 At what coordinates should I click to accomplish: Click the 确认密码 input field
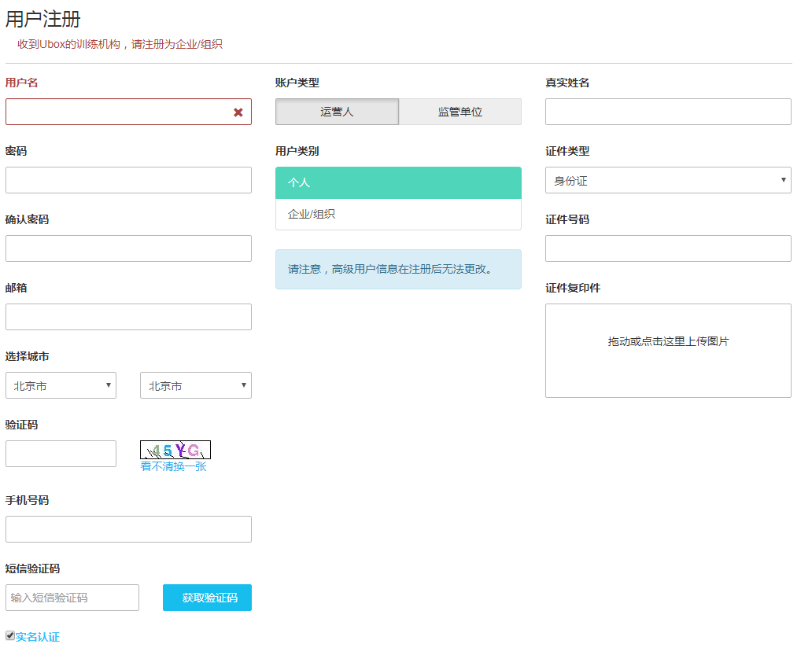tap(128, 248)
